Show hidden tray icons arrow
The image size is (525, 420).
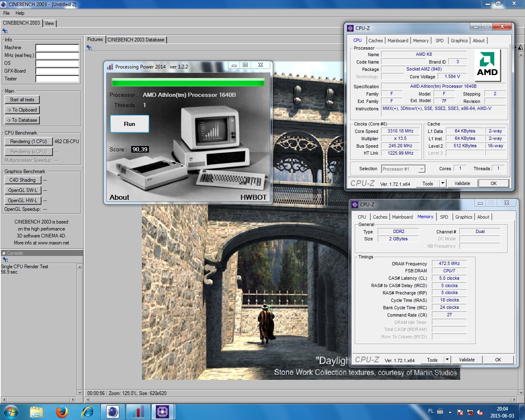[450, 412]
